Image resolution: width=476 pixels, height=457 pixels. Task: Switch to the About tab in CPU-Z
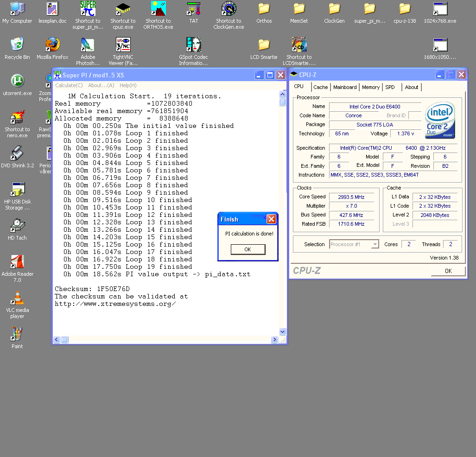411,87
